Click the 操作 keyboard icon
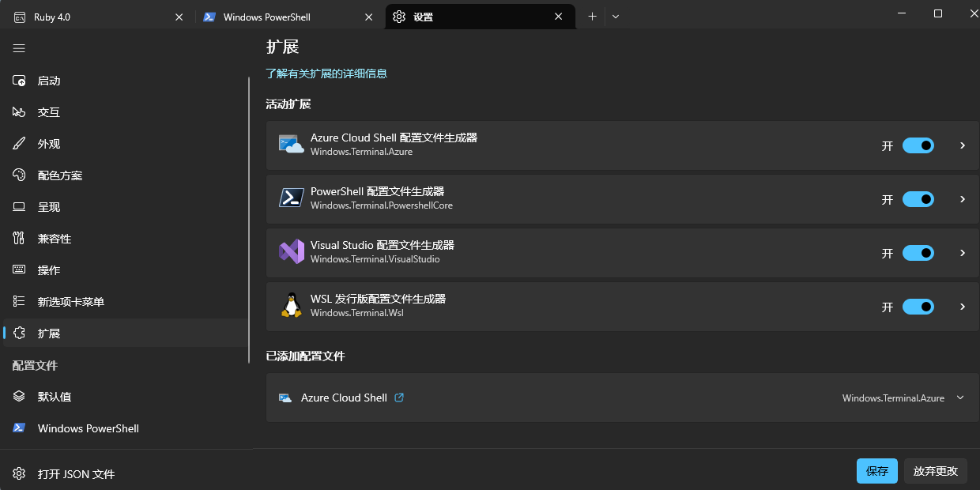The height and width of the screenshot is (490, 980). coord(20,270)
